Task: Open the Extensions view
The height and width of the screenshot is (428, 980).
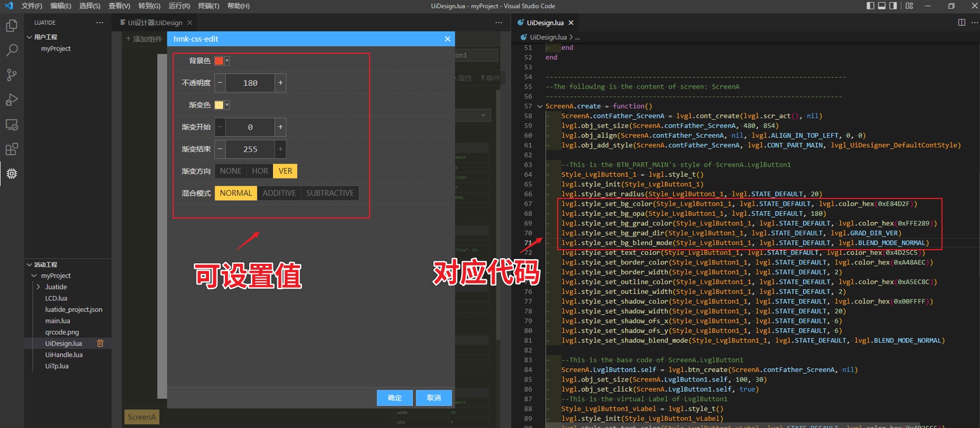Action: tap(12, 149)
